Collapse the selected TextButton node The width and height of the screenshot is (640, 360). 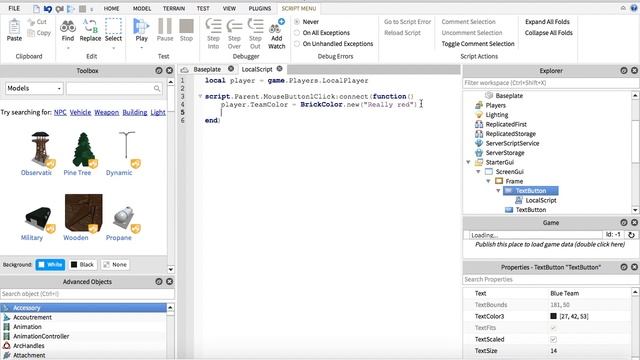point(498,191)
